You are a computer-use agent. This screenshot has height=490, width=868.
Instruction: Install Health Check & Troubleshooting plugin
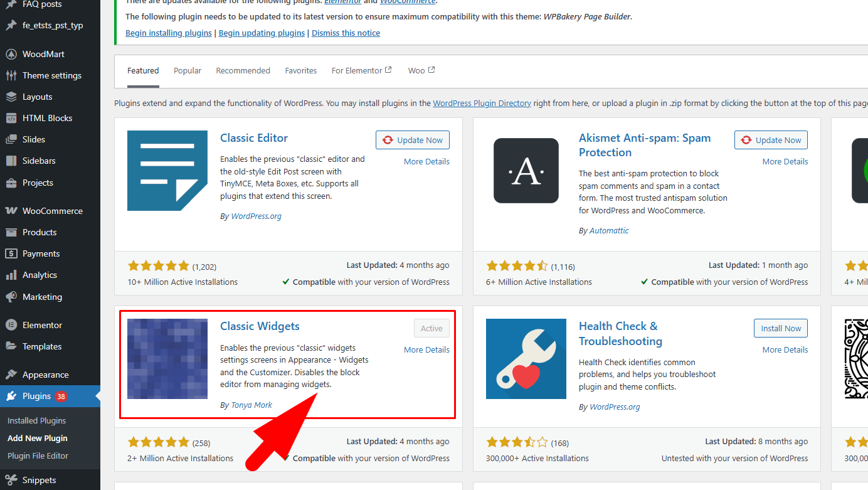coord(781,328)
